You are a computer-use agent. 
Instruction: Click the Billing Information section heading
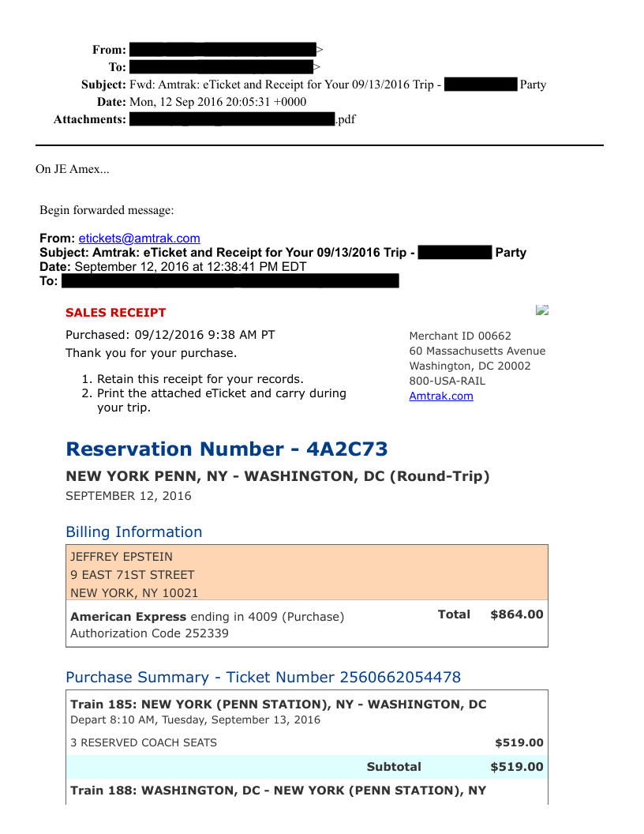point(133,532)
